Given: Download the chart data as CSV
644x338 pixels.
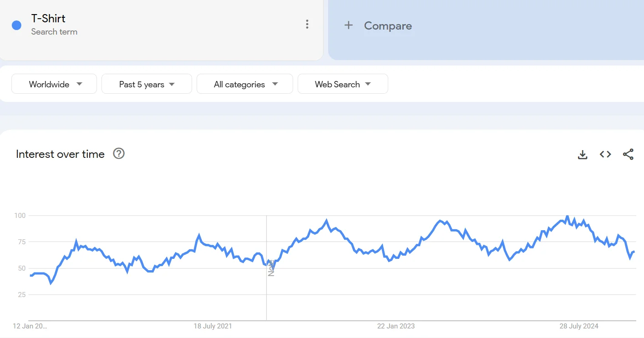Looking at the screenshot, I should [583, 155].
